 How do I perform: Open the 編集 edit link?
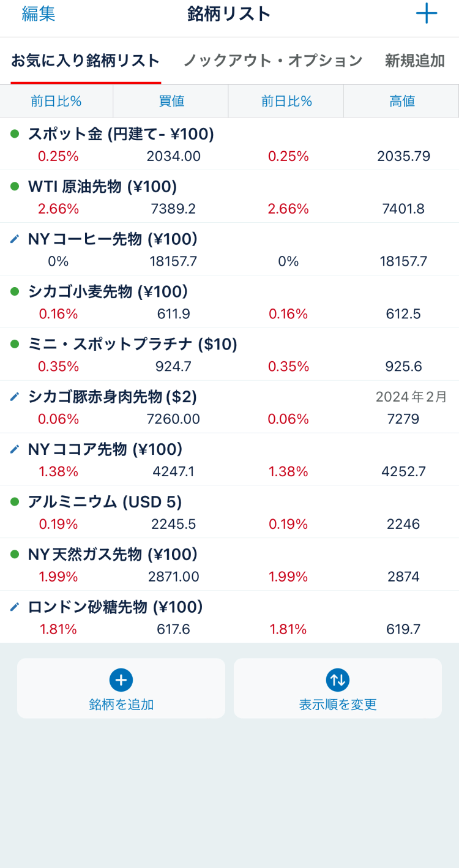click(x=39, y=14)
